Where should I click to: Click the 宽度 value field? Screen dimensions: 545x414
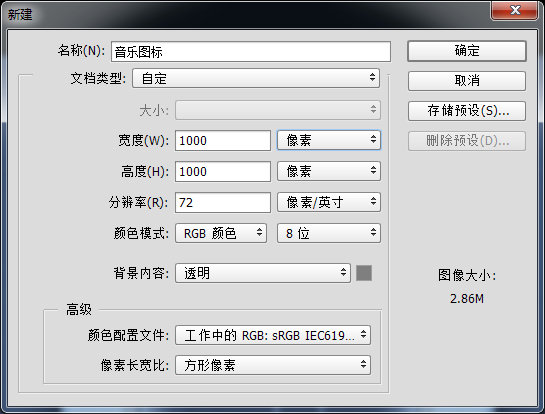[223, 140]
